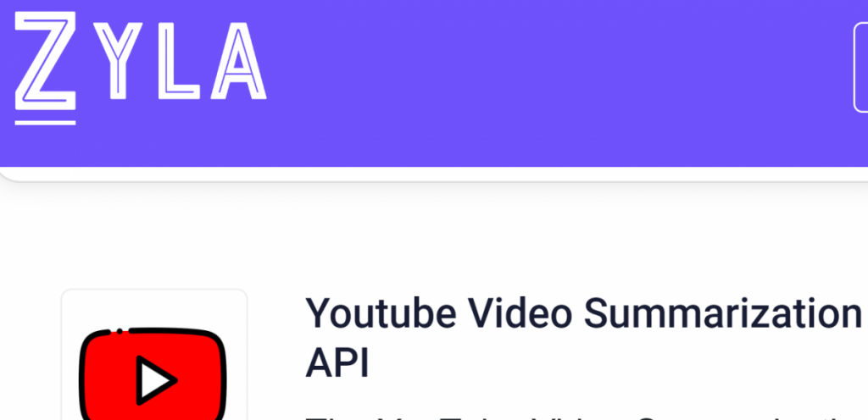Click the large Z letter of the logo

tap(46, 61)
